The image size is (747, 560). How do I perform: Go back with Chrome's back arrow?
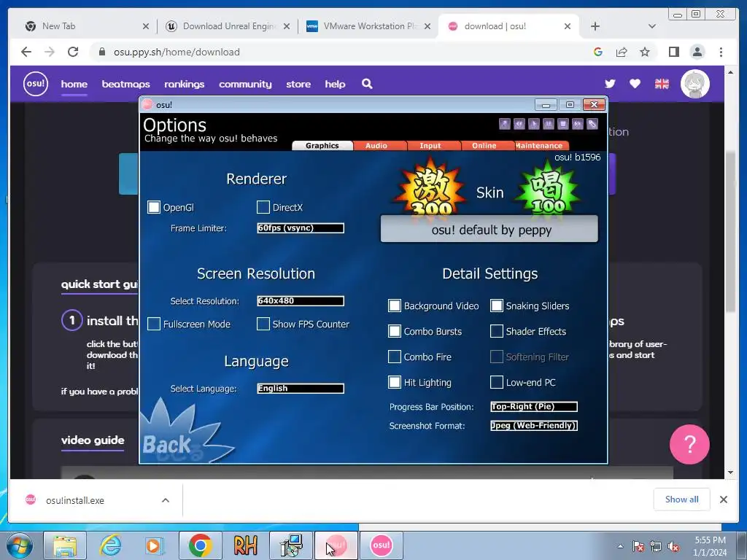(26, 52)
